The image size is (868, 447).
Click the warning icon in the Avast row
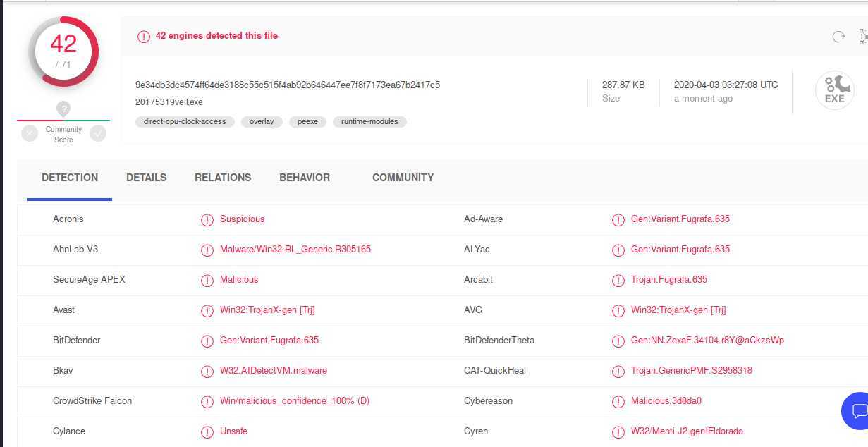[x=207, y=311]
